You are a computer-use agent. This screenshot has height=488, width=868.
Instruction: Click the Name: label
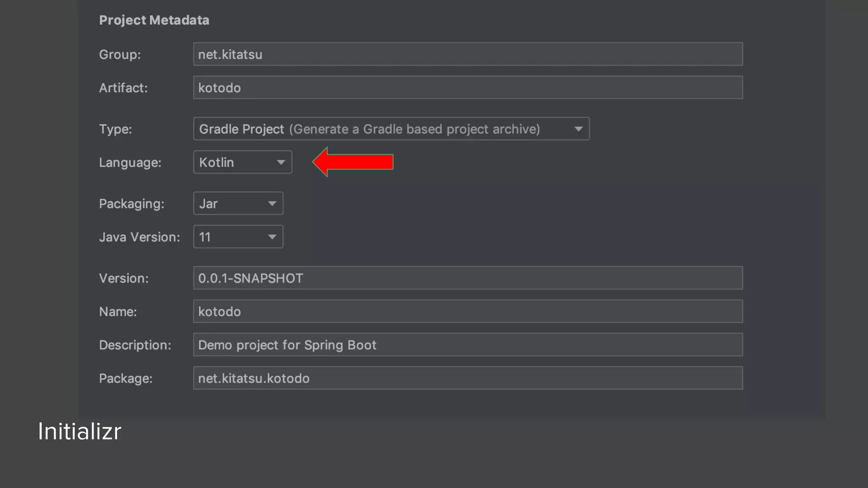(x=118, y=312)
